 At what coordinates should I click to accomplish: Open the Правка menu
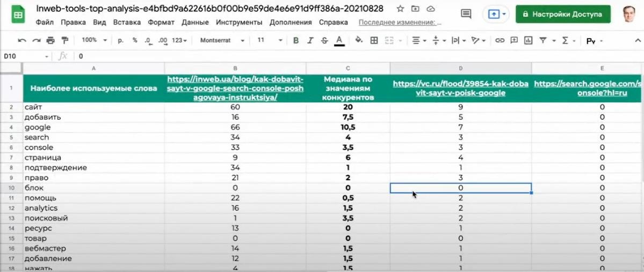[x=73, y=23]
